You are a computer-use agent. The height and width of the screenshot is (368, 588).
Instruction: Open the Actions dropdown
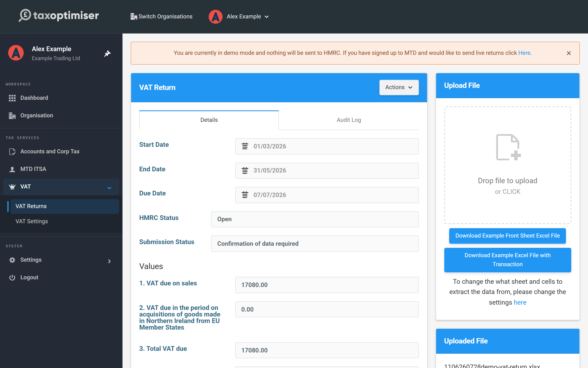[x=399, y=87]
